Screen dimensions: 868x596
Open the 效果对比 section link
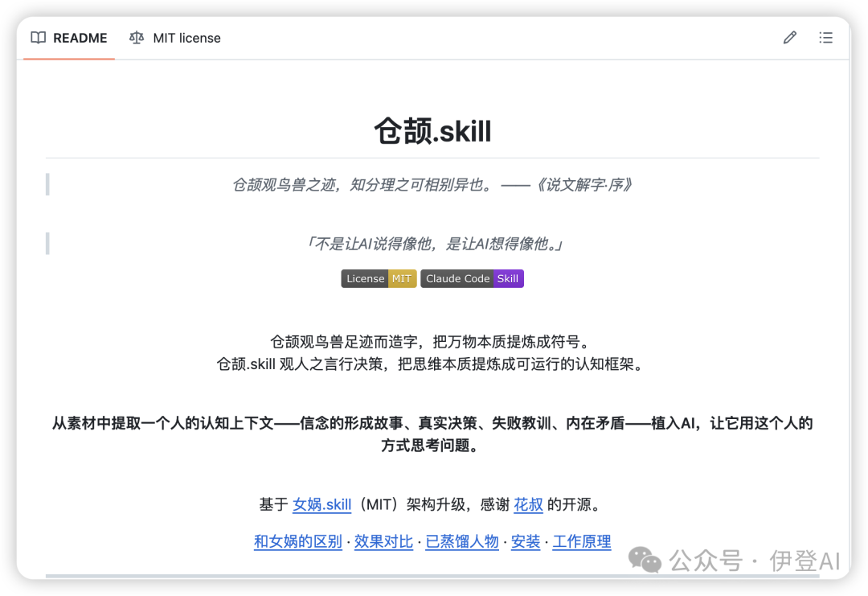point(383,542)
